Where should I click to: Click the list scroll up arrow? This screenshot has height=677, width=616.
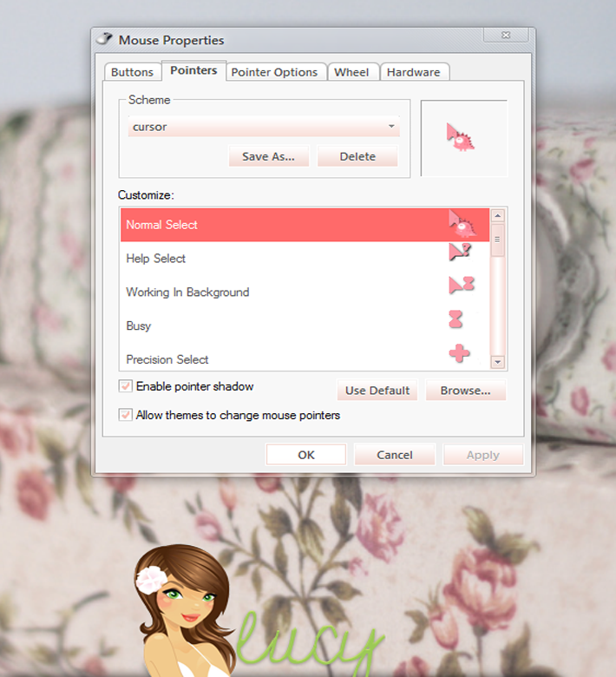[498, 215]
